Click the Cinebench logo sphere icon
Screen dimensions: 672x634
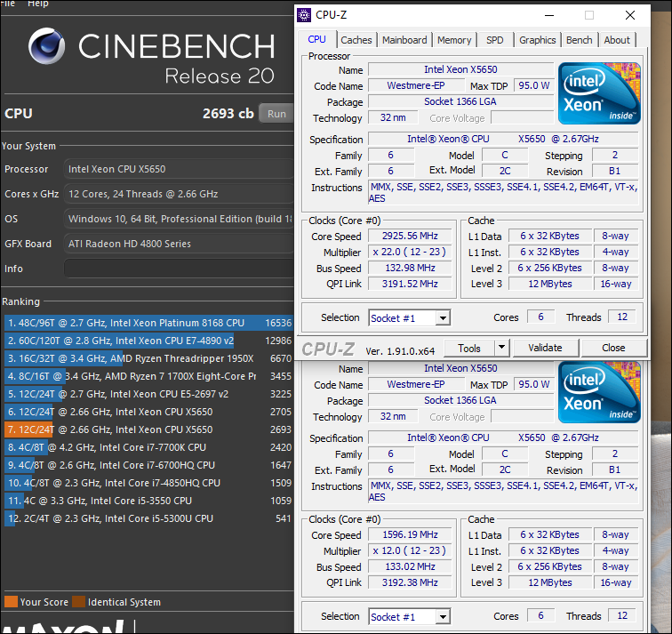click(x=47, y=46)
